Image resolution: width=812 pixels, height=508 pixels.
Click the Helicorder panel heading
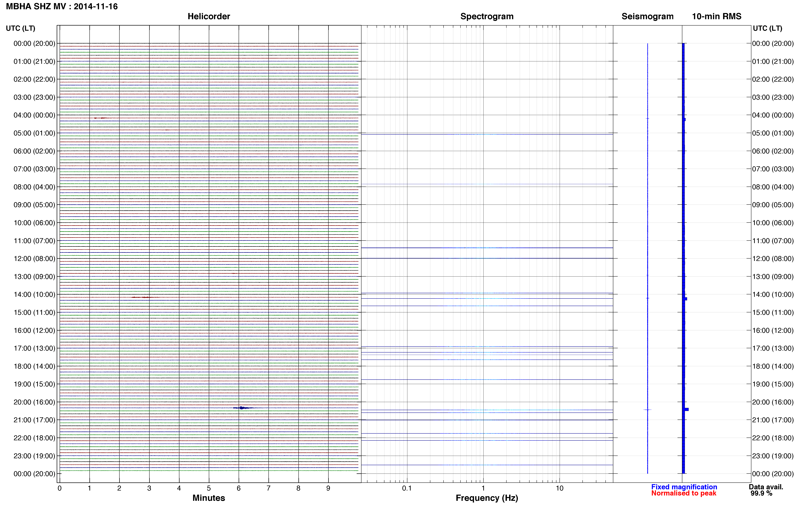click(208, 16)
